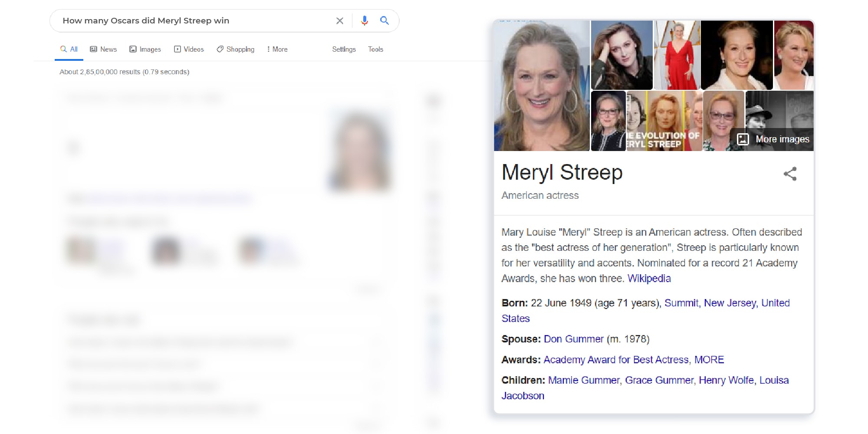Open the Evolution of Meryl Streep thumbnail
Viewport: 868px width, 434px height.
(664, 121)
